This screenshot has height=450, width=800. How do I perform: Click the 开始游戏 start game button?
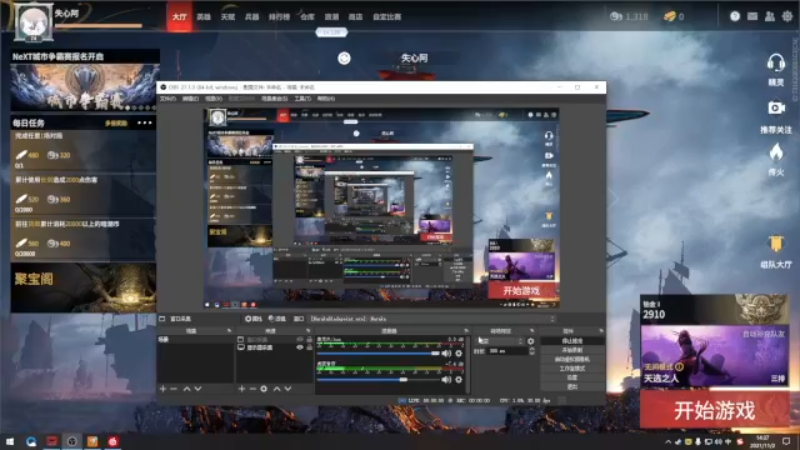[x=714, y=410]
